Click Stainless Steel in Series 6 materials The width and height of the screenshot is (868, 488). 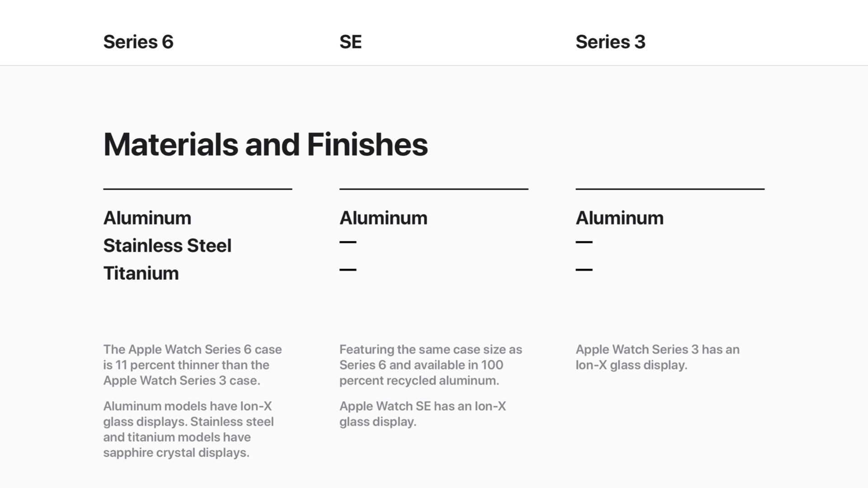click(x=167, y=245)
